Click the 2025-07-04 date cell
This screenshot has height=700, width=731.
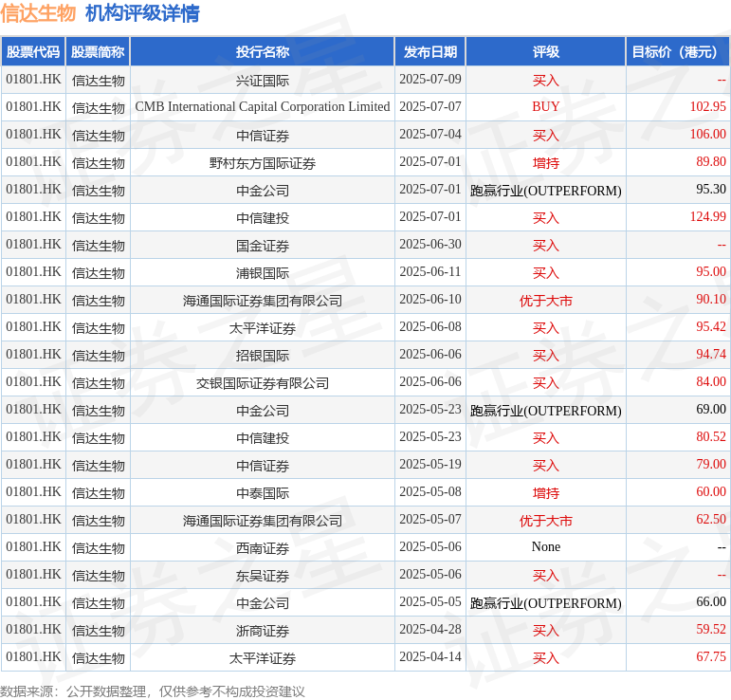[430, 135]
